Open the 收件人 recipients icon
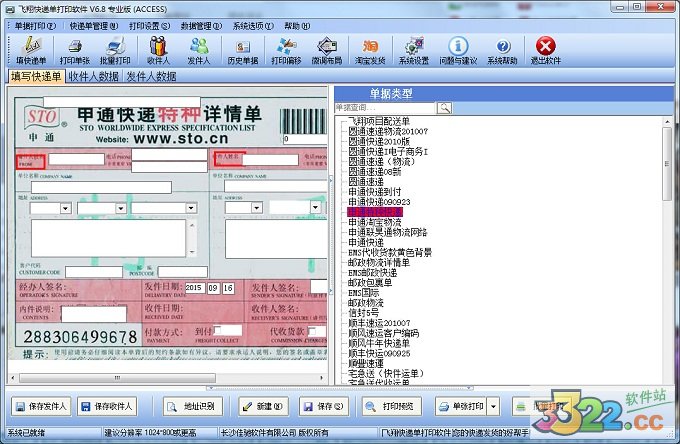 [x=159, y=48]
